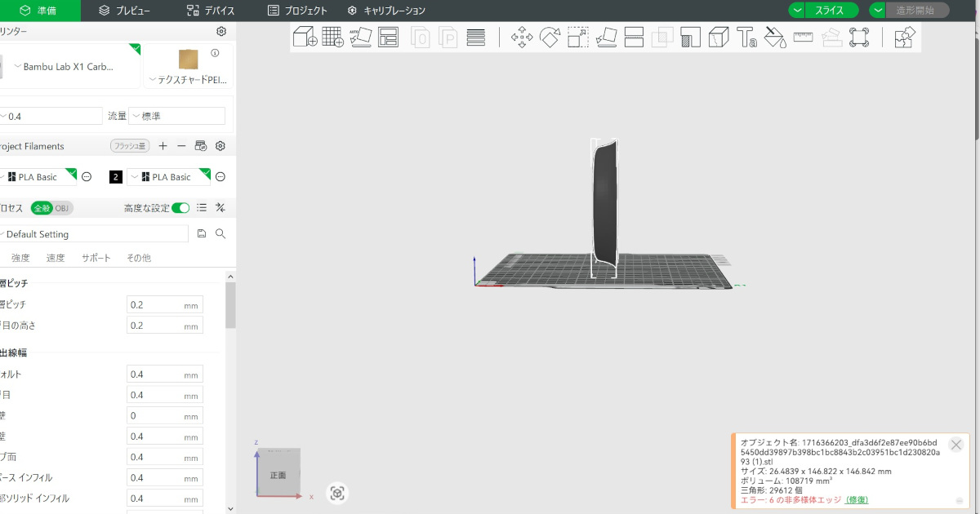Click the Assembly view puzzle icon
This screenshot has height=514, width=980.
click(x=904, y=38)
